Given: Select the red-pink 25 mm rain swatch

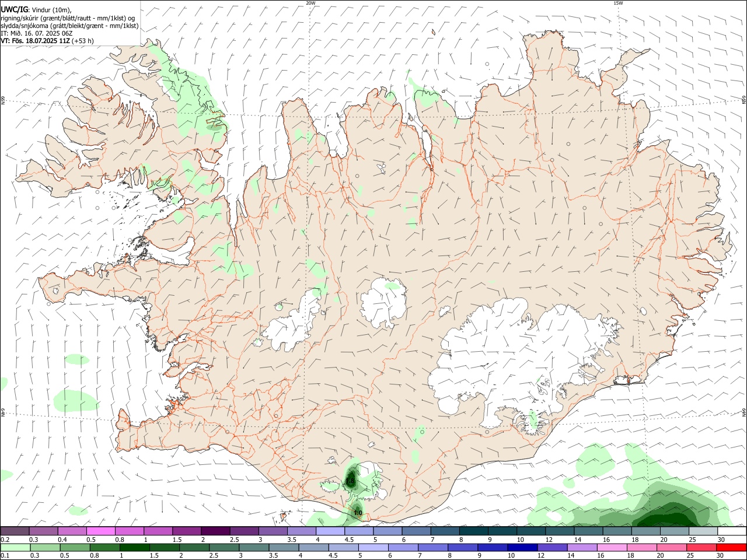Looking at the screenshot, I should (701, 548).
